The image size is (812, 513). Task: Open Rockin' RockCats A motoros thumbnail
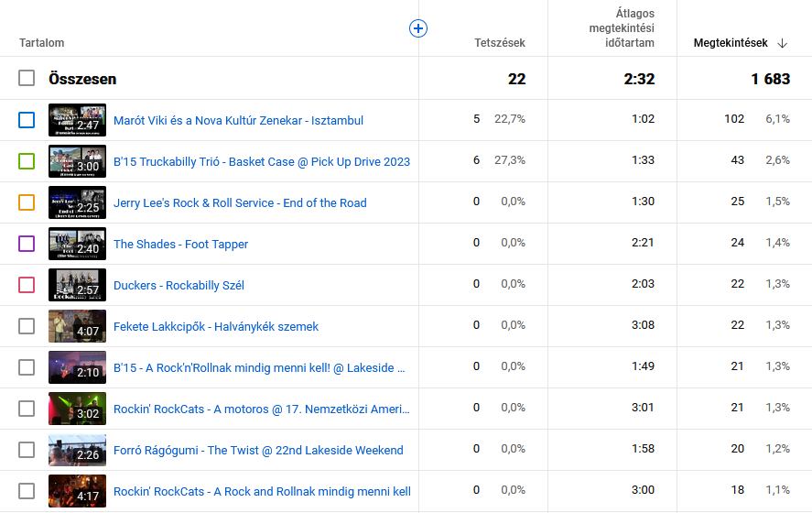click(77, 409)
